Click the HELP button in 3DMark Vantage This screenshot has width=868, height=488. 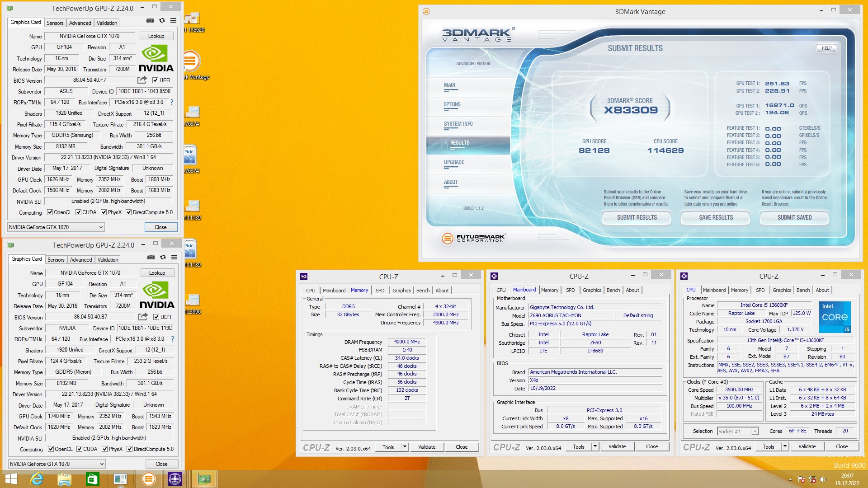click(826, 48)
